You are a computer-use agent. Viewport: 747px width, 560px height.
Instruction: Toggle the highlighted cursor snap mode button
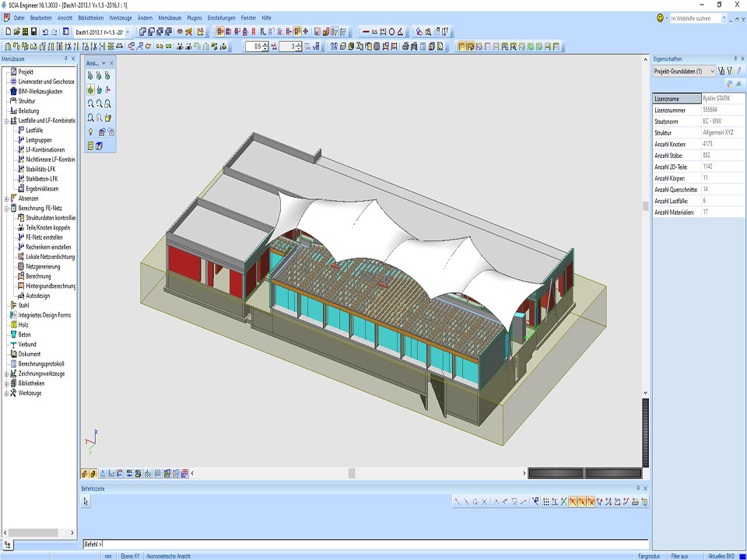pos(573,502)
